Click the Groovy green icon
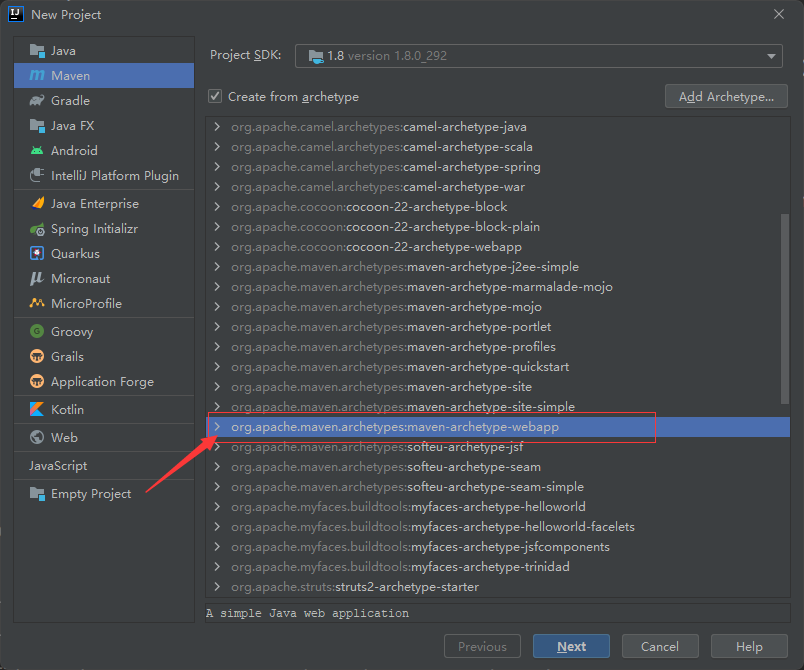 [x=37, y=331]
